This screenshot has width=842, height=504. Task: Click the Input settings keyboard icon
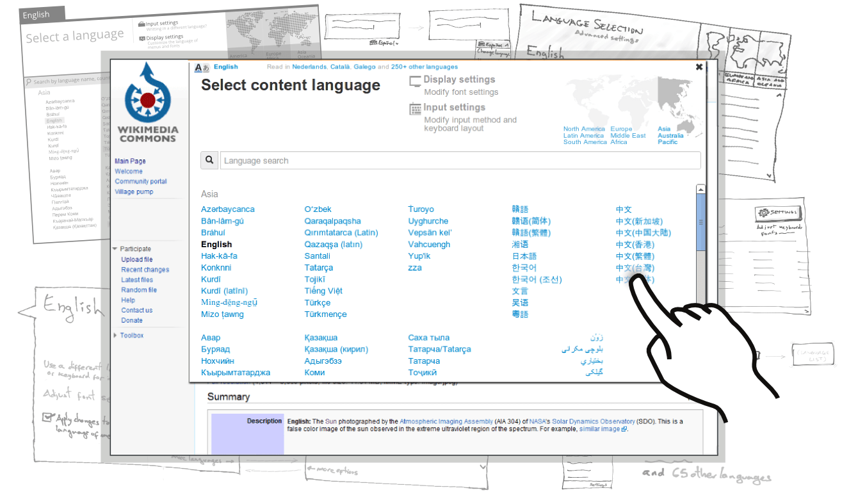(x=416, y=109)
